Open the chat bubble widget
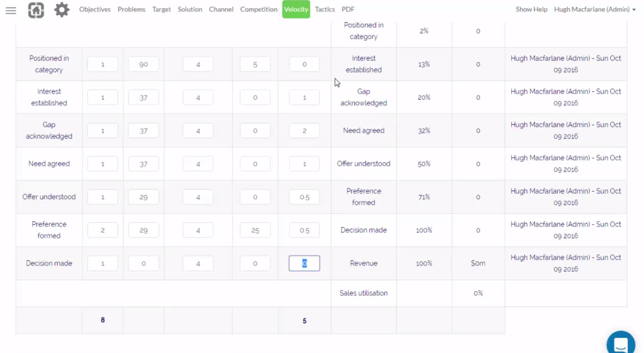 click(x=621, y=344)
